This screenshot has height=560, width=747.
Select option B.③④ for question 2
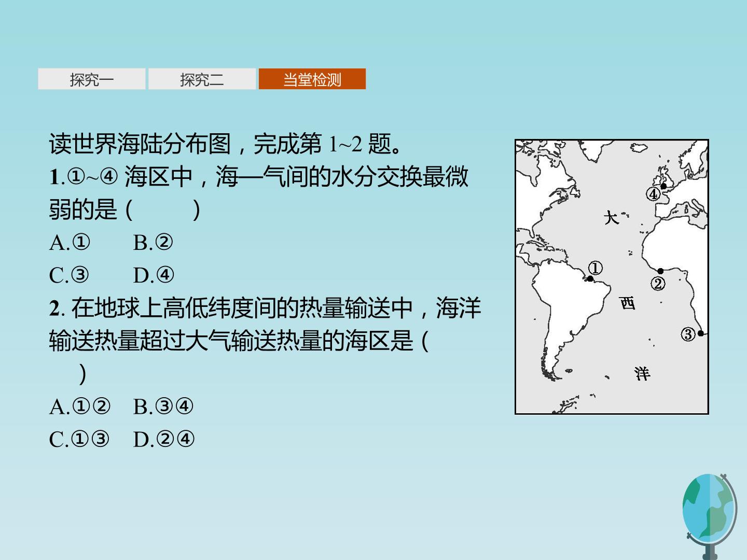[x=163, y=407]
